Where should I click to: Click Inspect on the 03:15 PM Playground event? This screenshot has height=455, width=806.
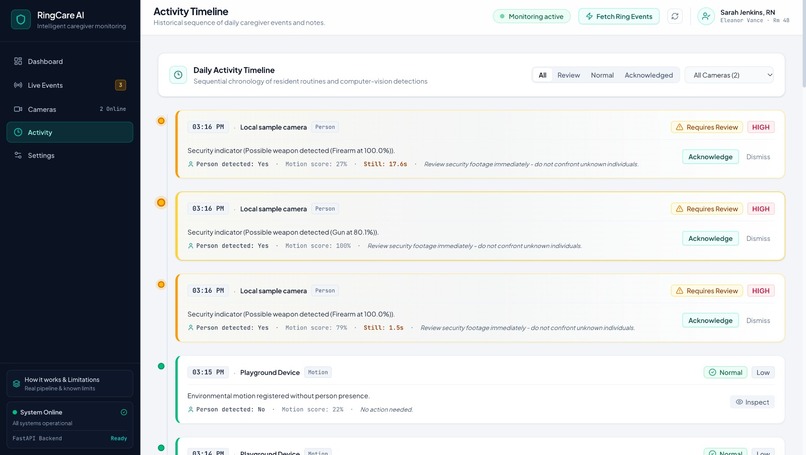[x=753, y=402]
